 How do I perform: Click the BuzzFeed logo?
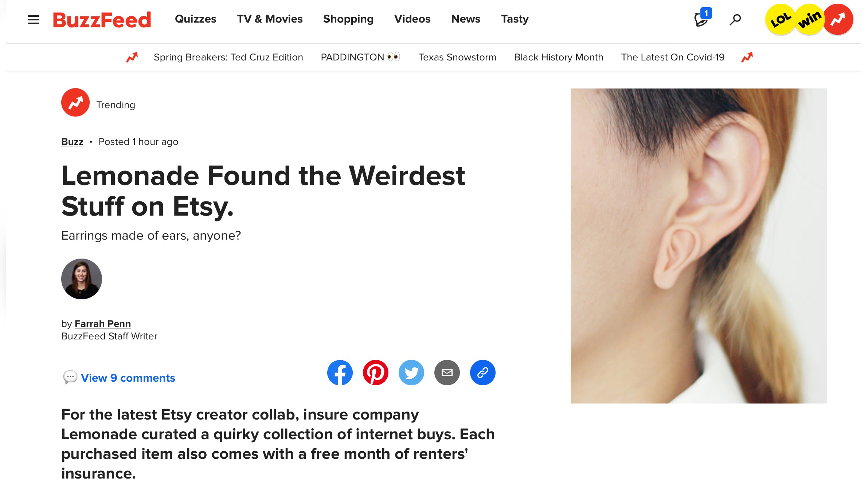click(102, 20)
